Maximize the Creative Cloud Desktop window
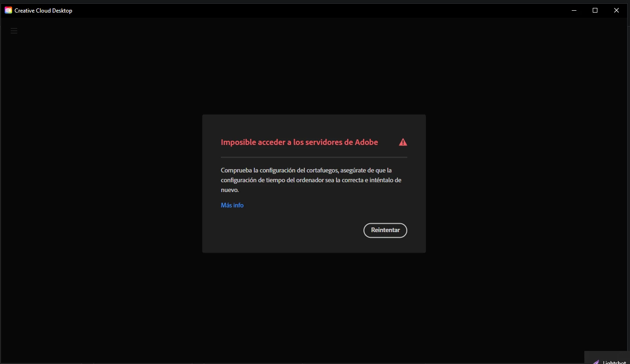This screenshot has width=630, height=364. tap(595, 10)
